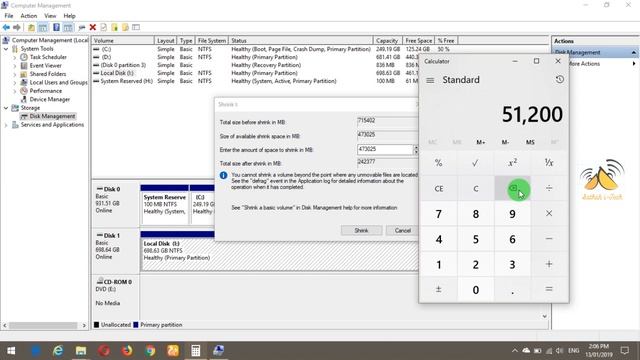The height and width of the screenshot is (360, 640).
Task: Click digit 0 on calculator
Action: tap(476, 289)
